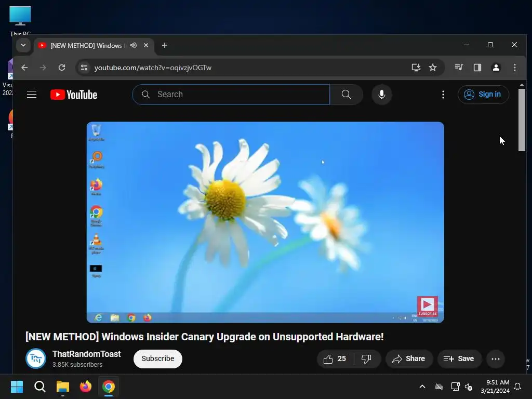532x399 pixels.
Task: Share this video
Action: 409,358
